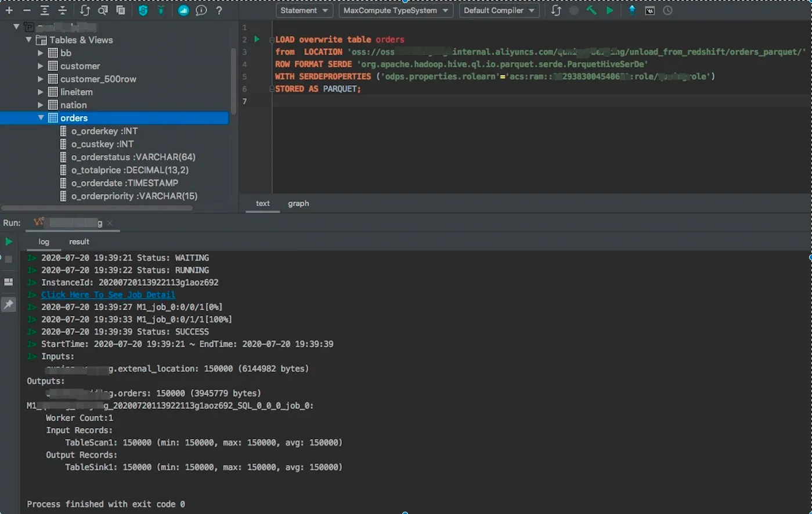
Task: Click the info speech-bubble icon
Action: pyautogui.click(x=201, y=10)
